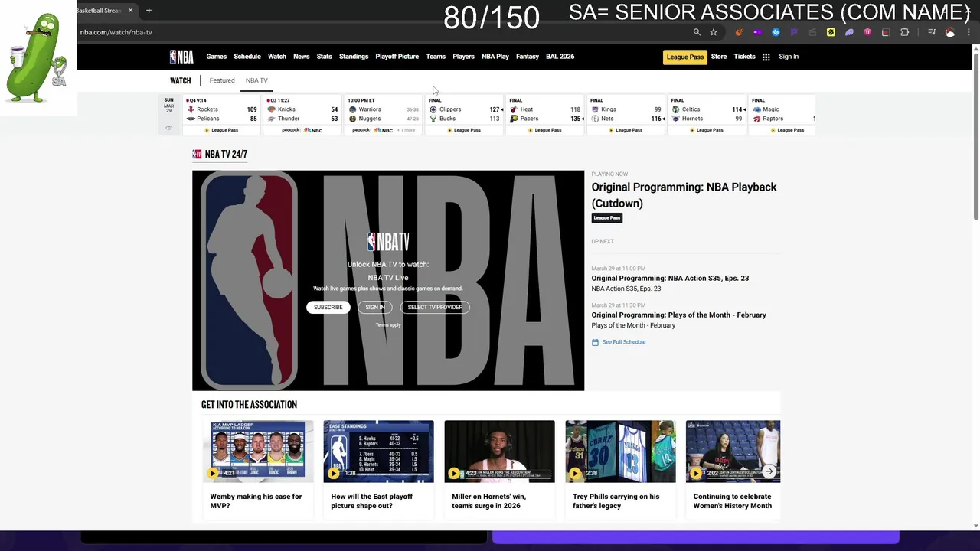
Task: Open the media control playlist icon
Action: (932, 32)
